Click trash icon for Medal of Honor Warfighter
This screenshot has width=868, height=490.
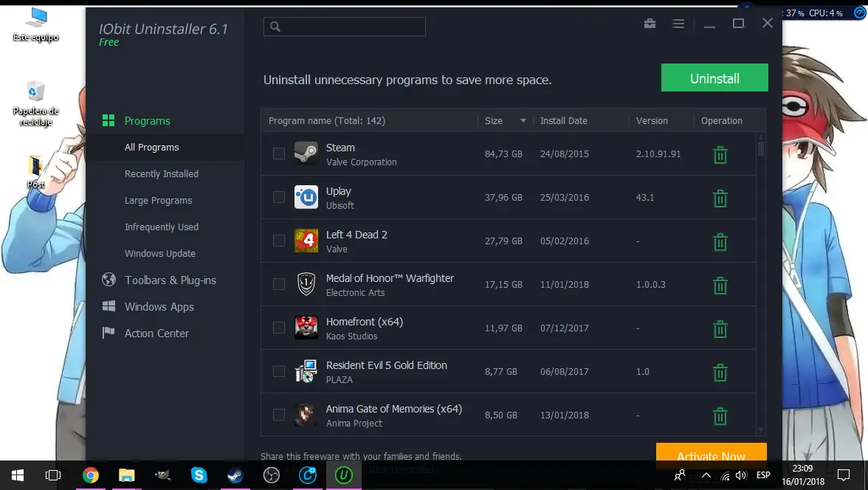[x=720, y=286]
